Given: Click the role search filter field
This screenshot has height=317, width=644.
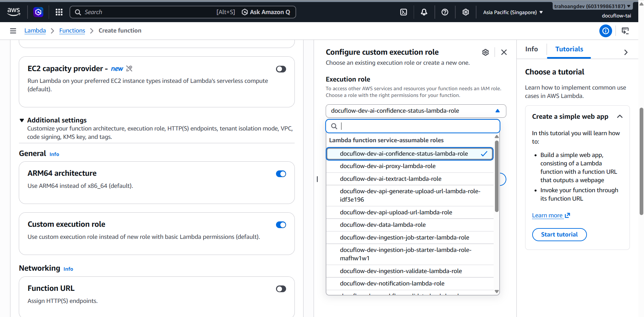Looking at the screenshot, I should click(413, 126).
